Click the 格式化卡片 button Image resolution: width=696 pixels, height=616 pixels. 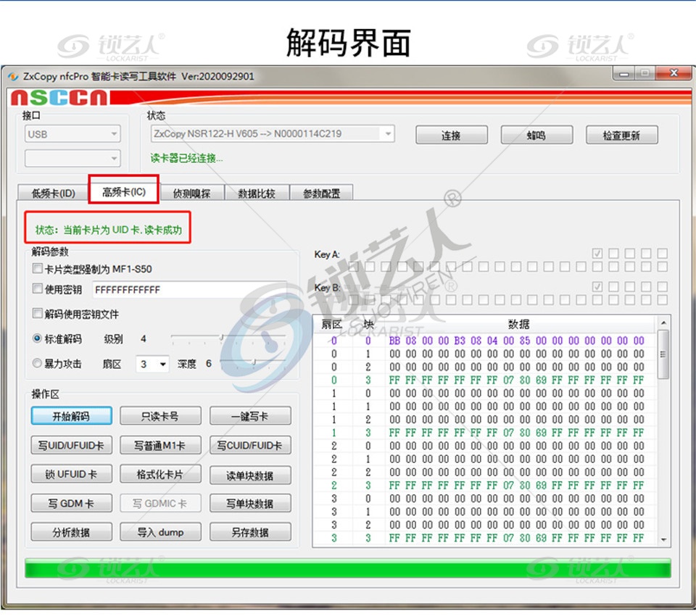click(160, 474)
